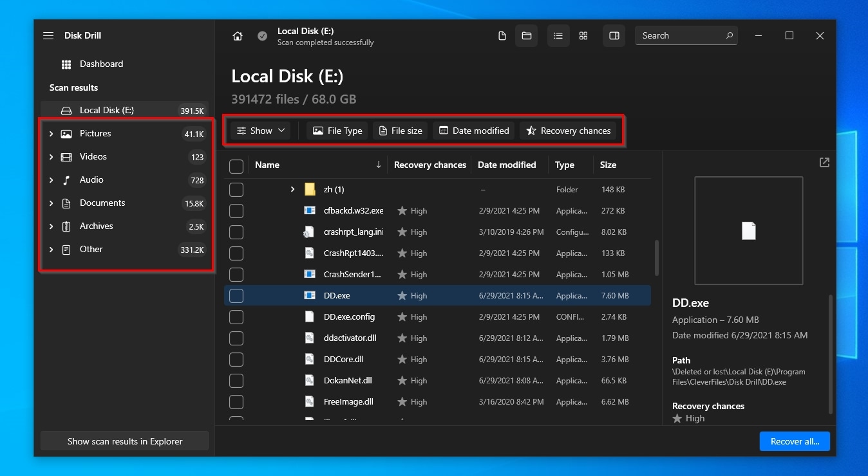Click the crashrpt_lang.ini file icon

(310, 232)
